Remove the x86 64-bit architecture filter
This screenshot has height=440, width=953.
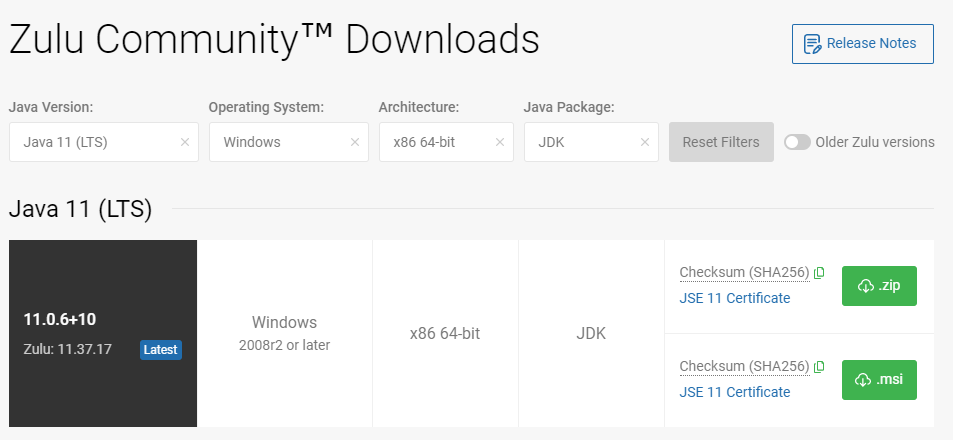[x=500, y=142]
